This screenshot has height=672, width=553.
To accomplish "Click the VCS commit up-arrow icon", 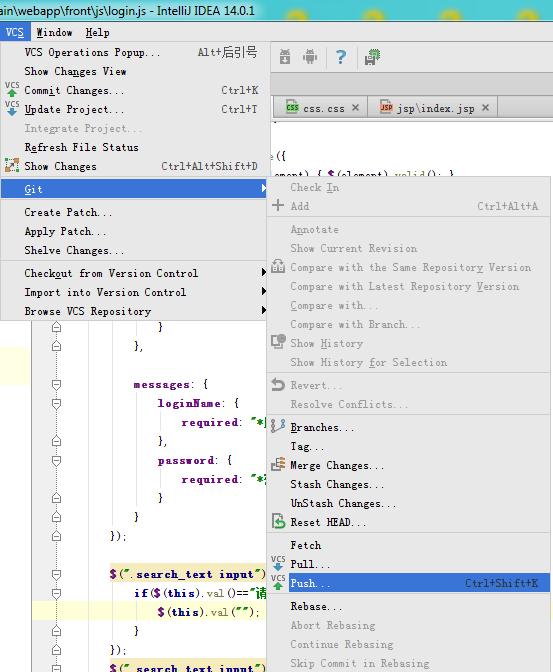I will click(12, 89).
